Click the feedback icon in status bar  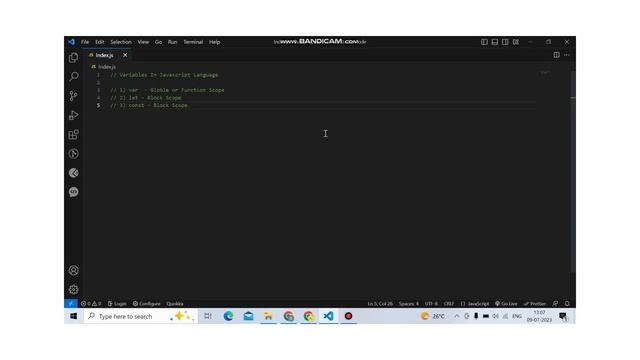click(x=555, y=304)
